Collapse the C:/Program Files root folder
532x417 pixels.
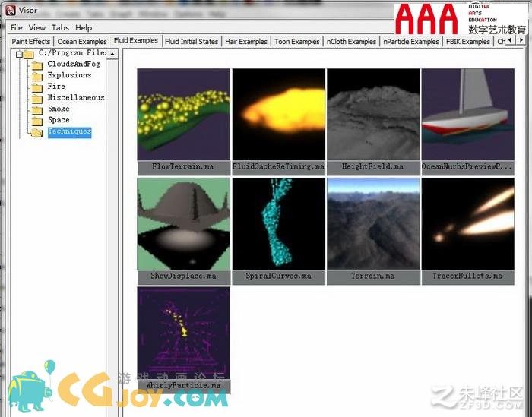[x=19, y=54]
